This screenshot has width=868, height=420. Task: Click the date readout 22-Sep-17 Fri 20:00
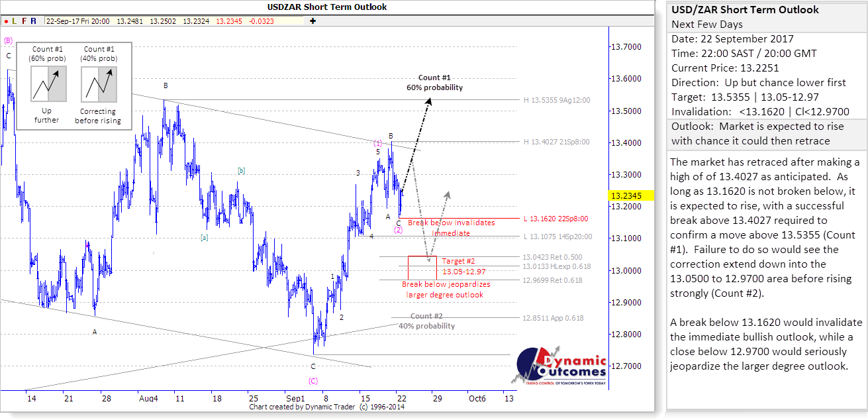click(77, 21)
